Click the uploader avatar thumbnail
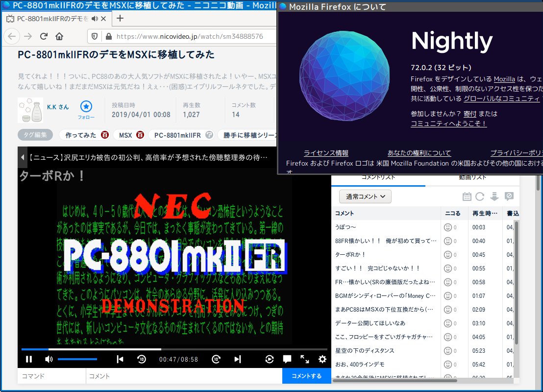Viewport: 543px width, 392px height. click(30, 110)
